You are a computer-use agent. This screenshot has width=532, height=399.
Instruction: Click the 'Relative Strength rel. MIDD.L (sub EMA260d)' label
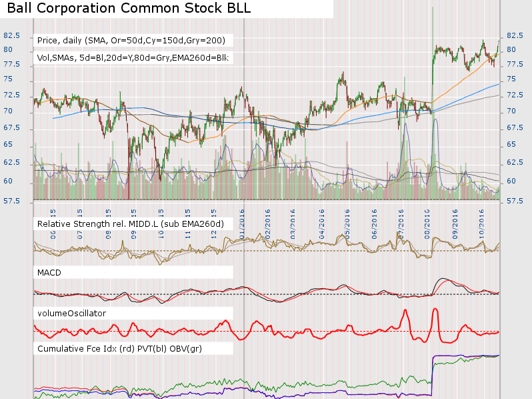click(131, 224)
